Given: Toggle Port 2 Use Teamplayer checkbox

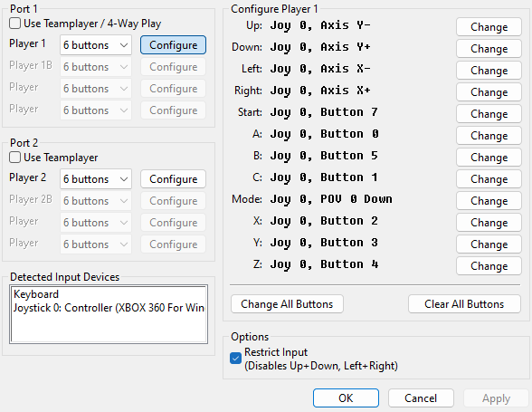Looking at the screenshot, I should (x=14, y=158).
